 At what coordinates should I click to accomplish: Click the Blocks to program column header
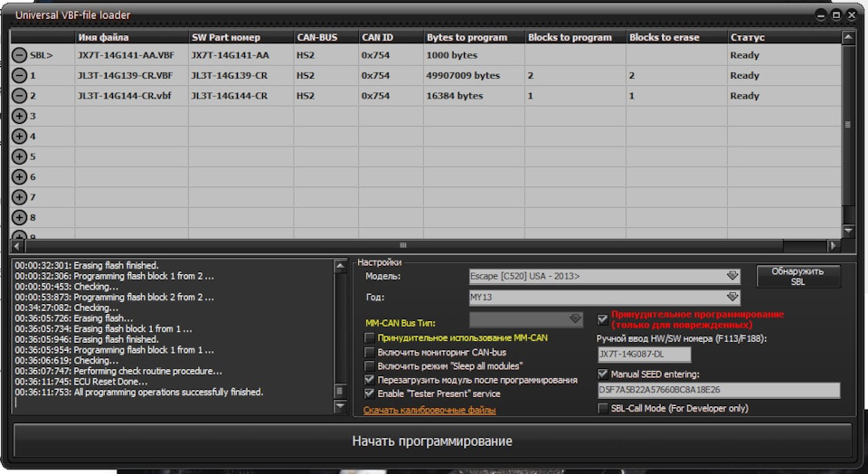[575, 38]
